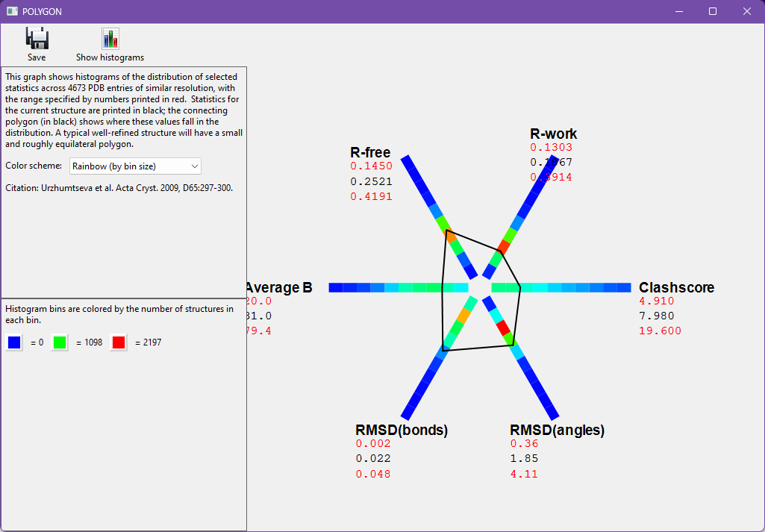Screen dimensions: 765x532
Task: Select the blue swatch labeled = 0
Action: pyautogui.click(x=14, y=342)
